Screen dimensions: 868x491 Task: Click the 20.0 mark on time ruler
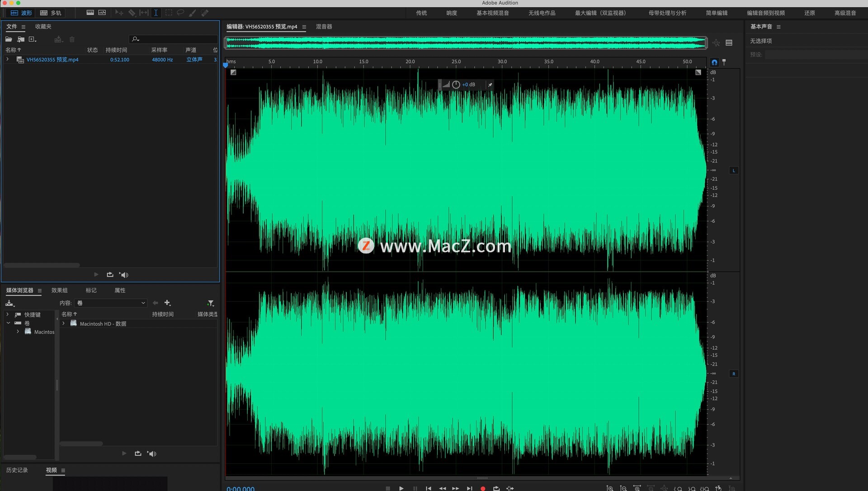pyautogui.click(x=410, y=62)
